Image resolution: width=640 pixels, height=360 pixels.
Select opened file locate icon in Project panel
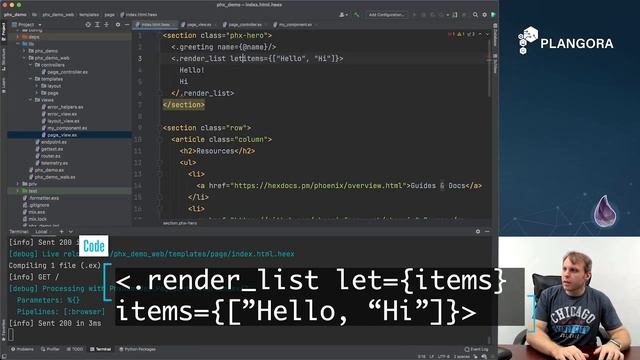tap(88, 25)
